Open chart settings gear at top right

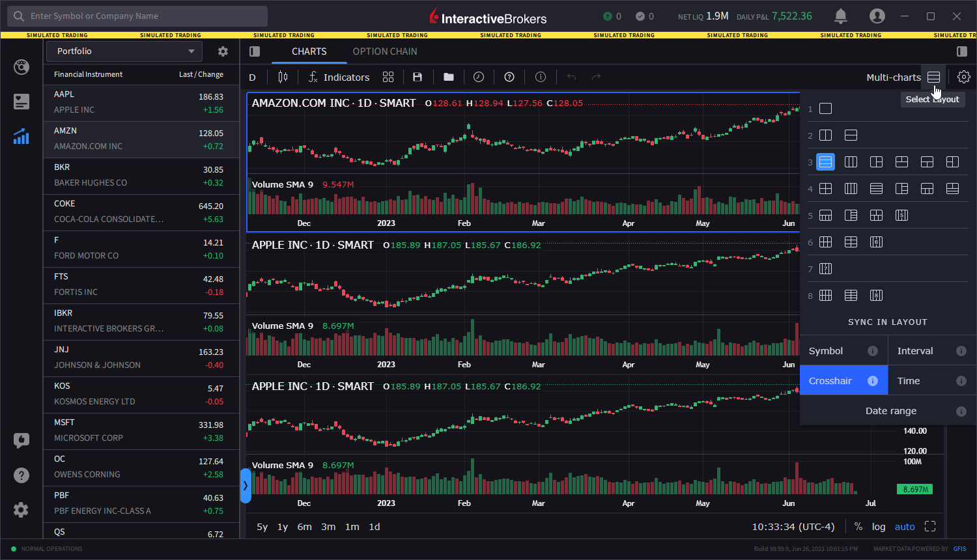point(964,77)
